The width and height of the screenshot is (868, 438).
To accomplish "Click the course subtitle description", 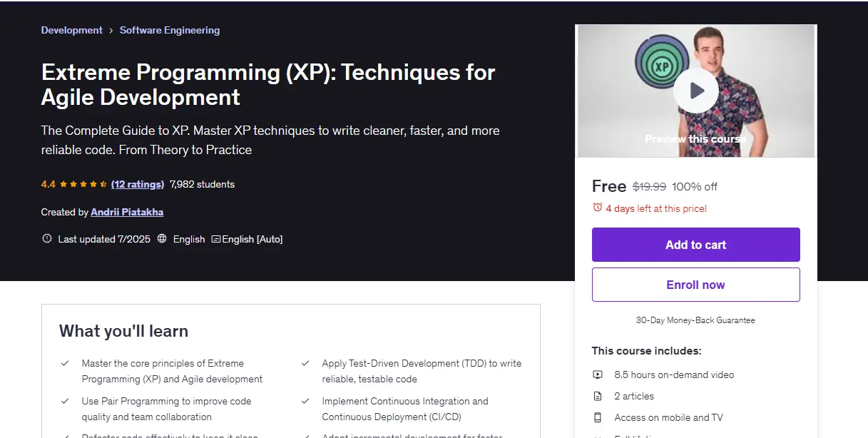I will coord(270,140).
